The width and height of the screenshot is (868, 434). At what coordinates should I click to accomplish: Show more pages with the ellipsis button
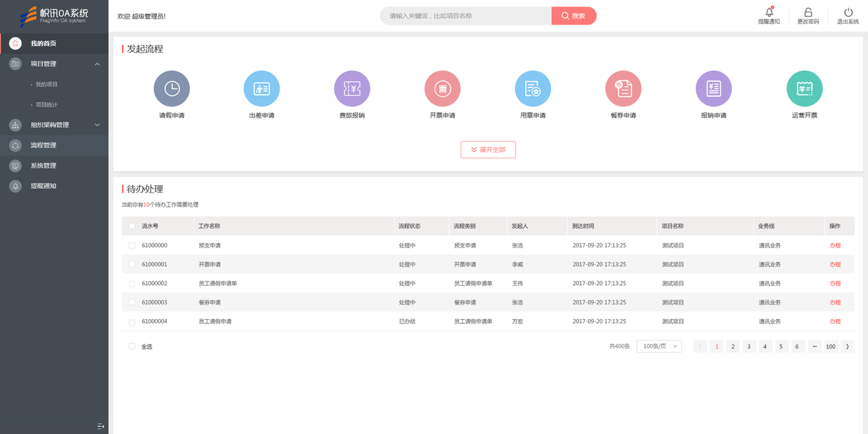coord(815,346)
